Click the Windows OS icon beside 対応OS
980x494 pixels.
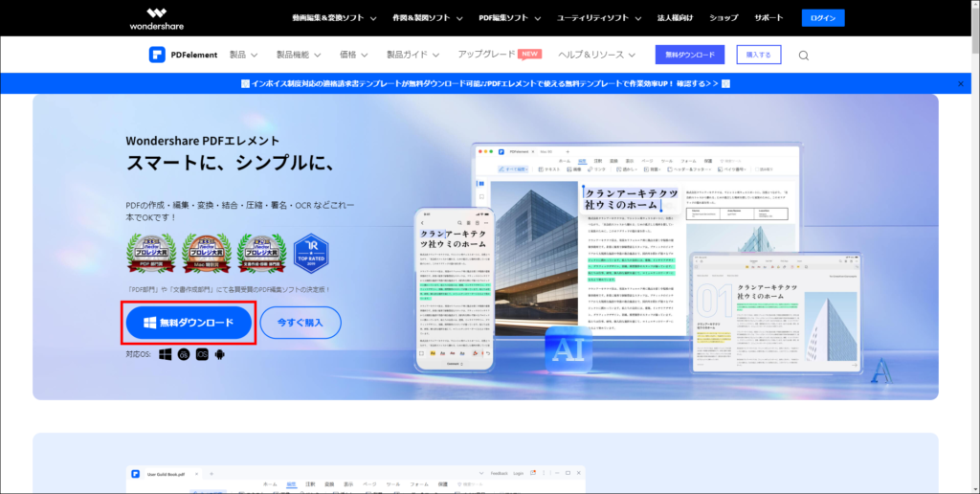(165, 354)
